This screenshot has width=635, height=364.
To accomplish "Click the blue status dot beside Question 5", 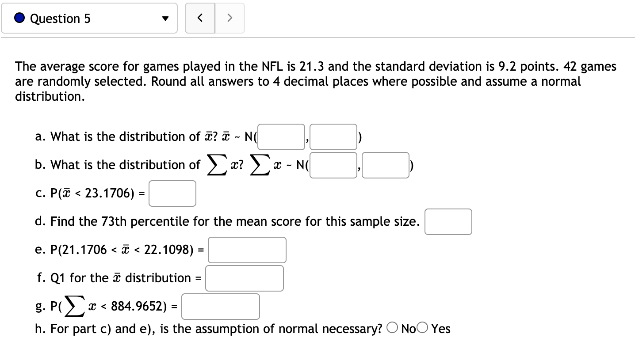I will pyautogui.click(x=19, y=18).
